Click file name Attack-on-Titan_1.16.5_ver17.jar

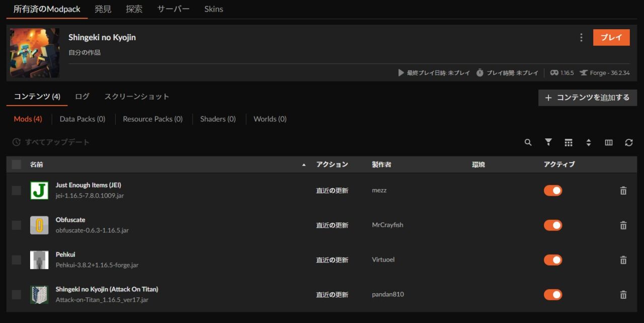point(102,300)
